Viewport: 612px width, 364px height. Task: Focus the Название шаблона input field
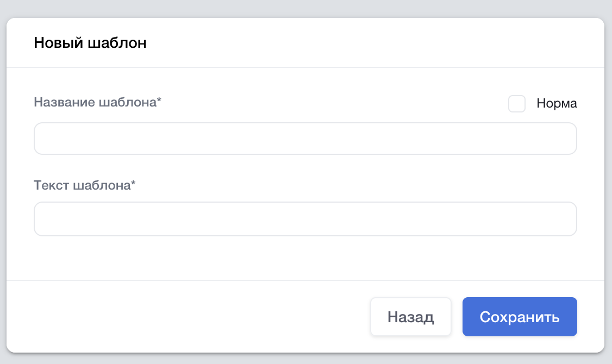(305, 139)
